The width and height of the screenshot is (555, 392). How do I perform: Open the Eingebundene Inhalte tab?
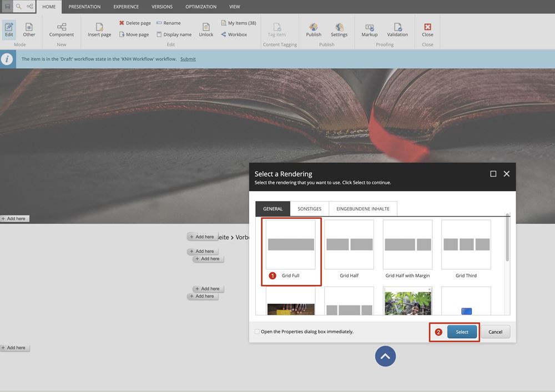[363, 209]
